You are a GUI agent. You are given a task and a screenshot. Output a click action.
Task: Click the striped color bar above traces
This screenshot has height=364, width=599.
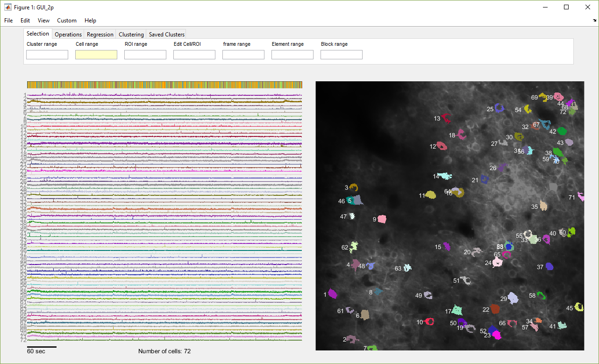click(x=164, y=85)
